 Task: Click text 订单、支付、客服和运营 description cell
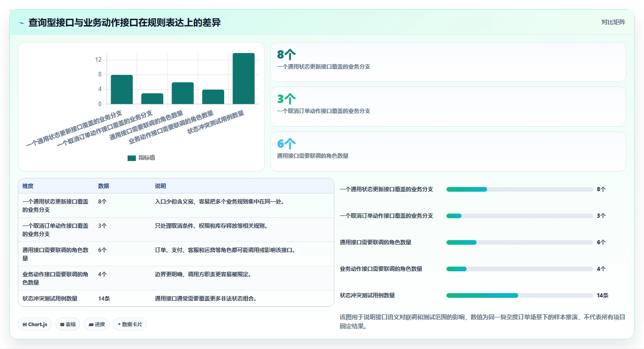(225, 250)
